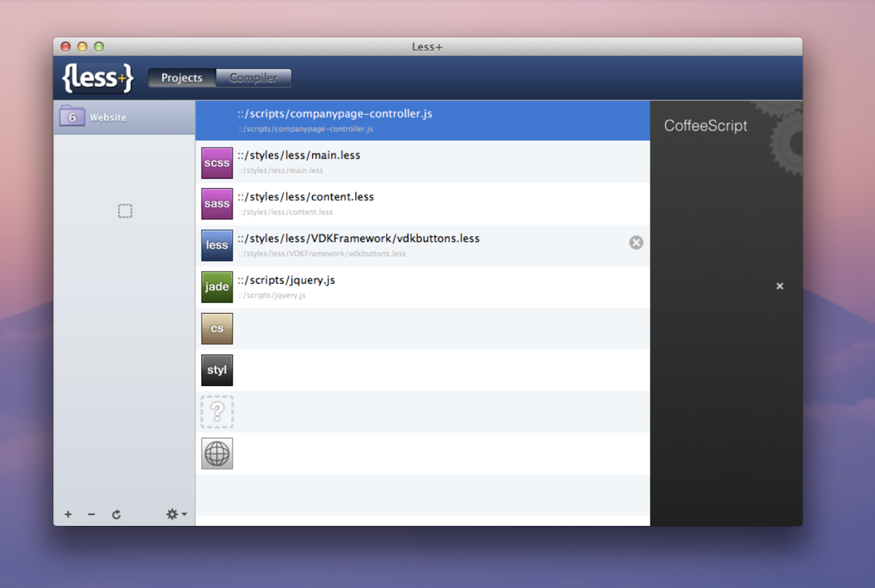Image resolution: width=875 pixels, height=588 pixels.
Task: Click the green jade file type icon
Action: 217,287
